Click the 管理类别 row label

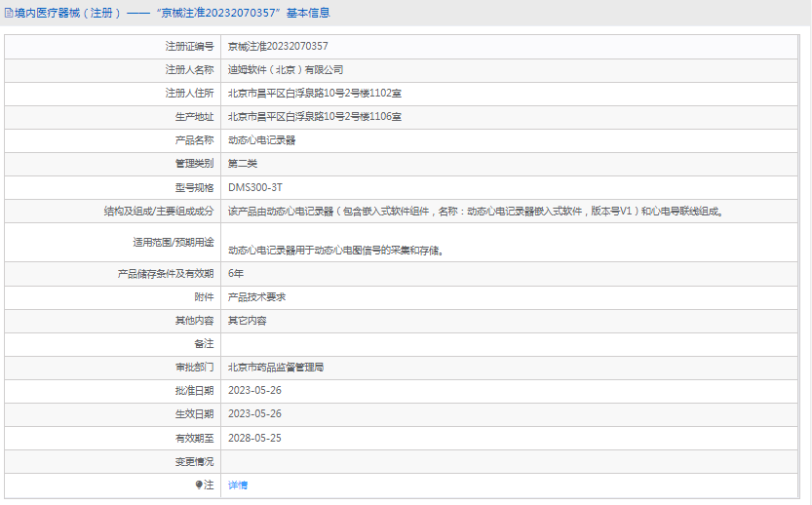coord(194,164)
